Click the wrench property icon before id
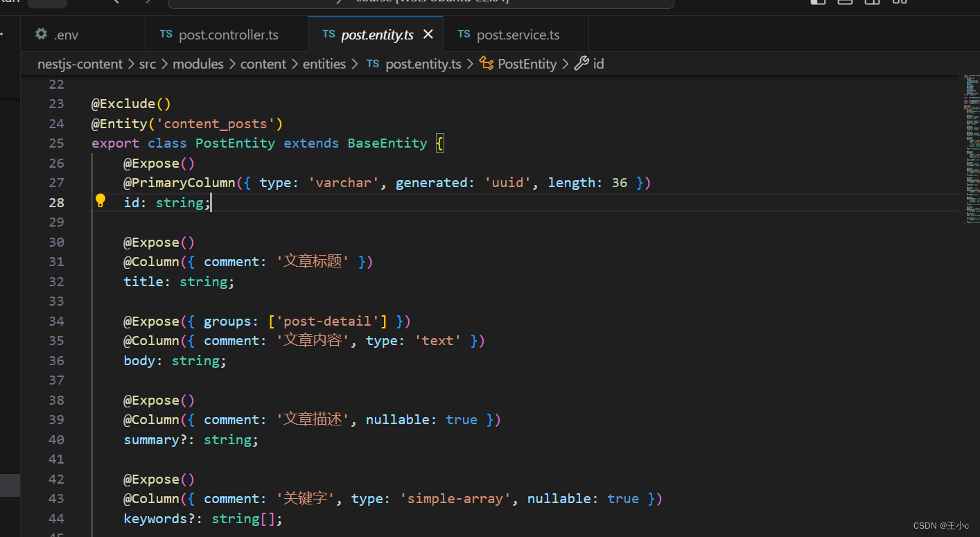This screenshot has width=980, height=537. point(581,64)
